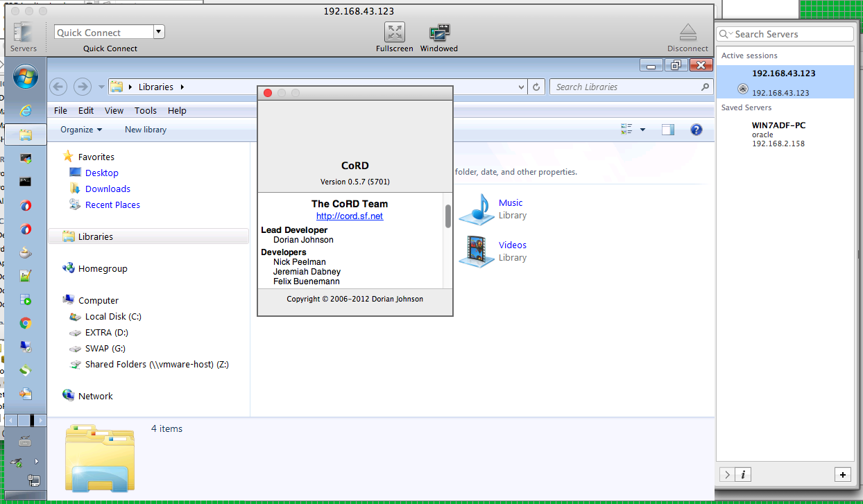The width and height of the screenshot is (863, 504).
Task: Click the Forward navigation arrow in Explorer
Action: click(83, 87)
